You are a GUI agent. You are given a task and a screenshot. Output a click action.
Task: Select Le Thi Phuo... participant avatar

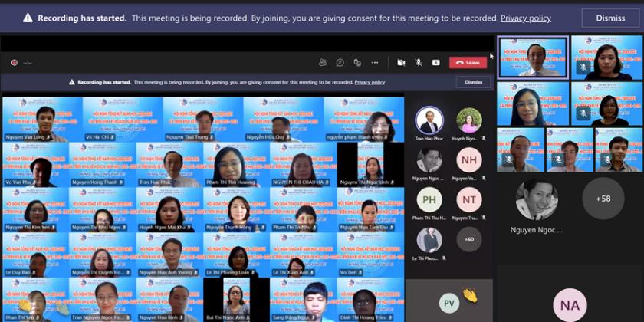(429, 240)
